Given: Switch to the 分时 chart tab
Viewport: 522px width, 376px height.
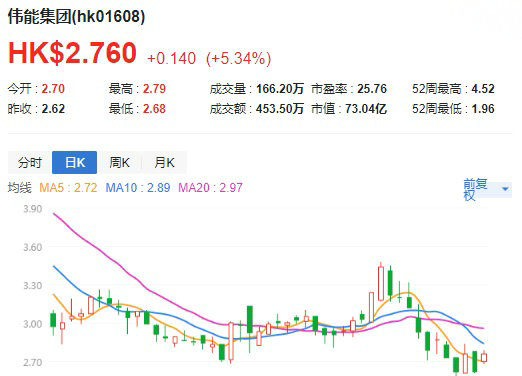Looking at the screenshot, I should pos(30,163).
